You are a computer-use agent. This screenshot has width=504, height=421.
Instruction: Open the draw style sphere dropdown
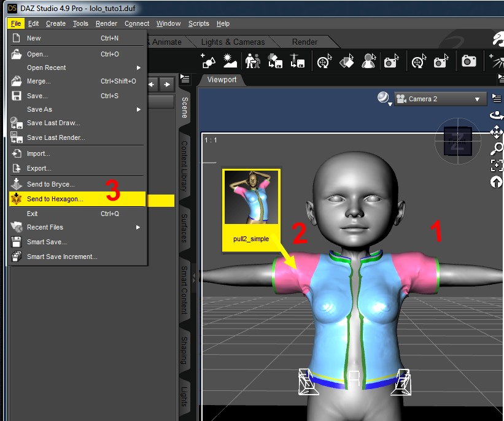[384, 98]
